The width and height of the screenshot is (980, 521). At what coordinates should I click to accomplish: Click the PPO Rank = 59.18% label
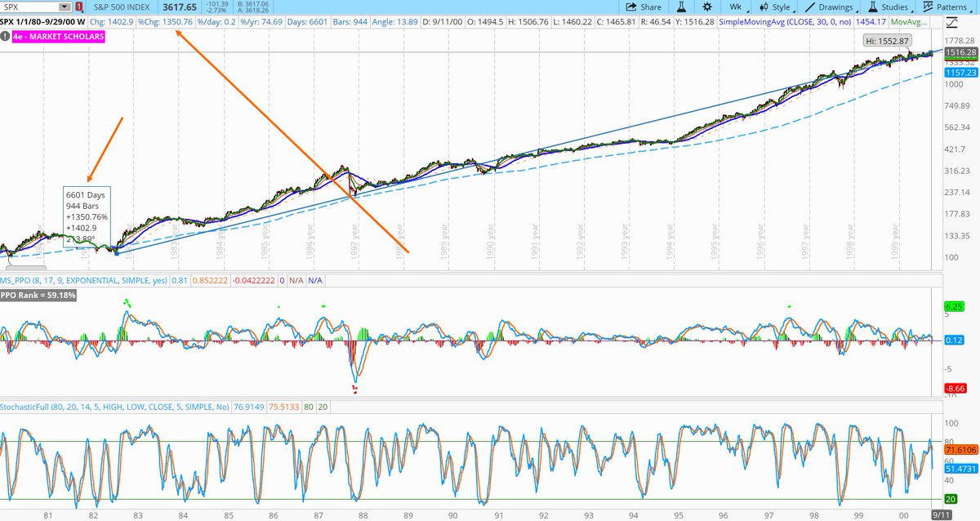click(x=38, y=294)
